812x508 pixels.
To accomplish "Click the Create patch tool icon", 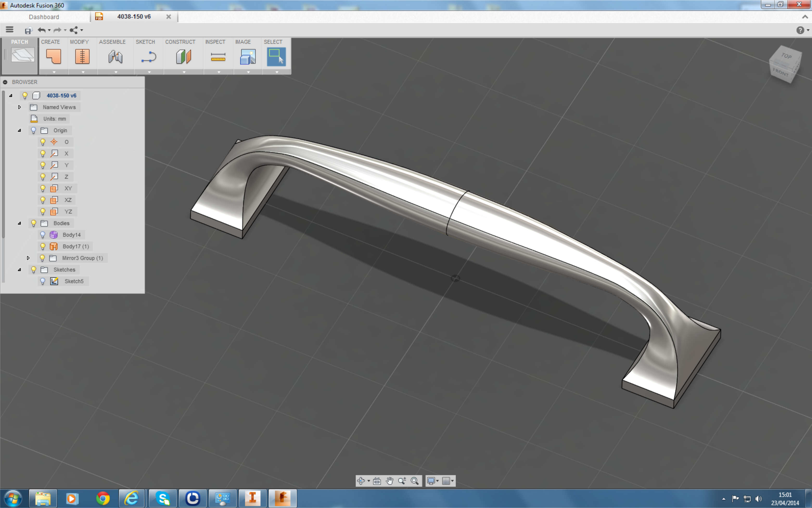I will tap(54, 56).
